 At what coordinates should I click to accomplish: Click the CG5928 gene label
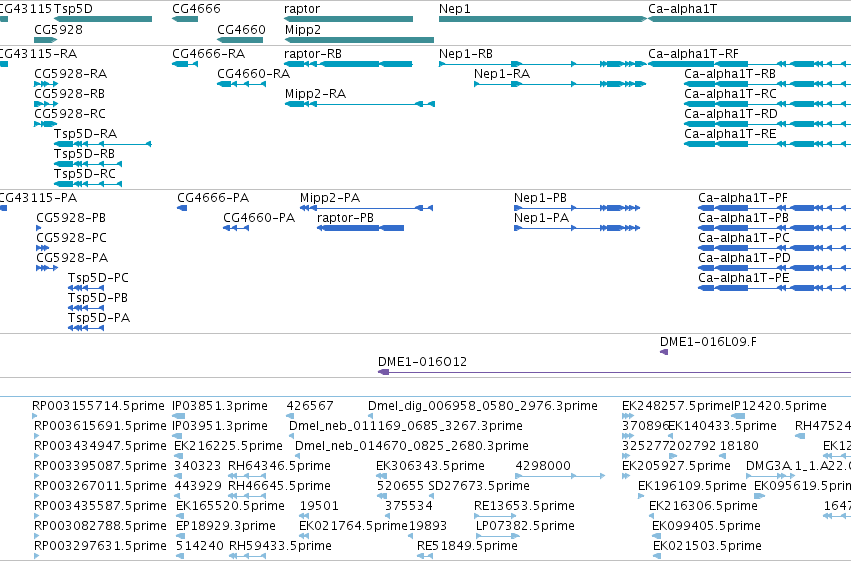click(x=59, y=30)
